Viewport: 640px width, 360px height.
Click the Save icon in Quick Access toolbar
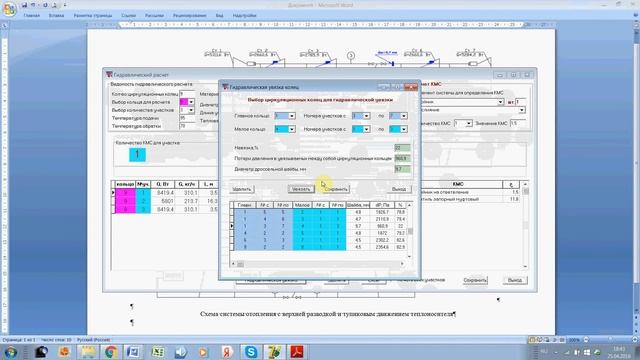click(24, 5)
